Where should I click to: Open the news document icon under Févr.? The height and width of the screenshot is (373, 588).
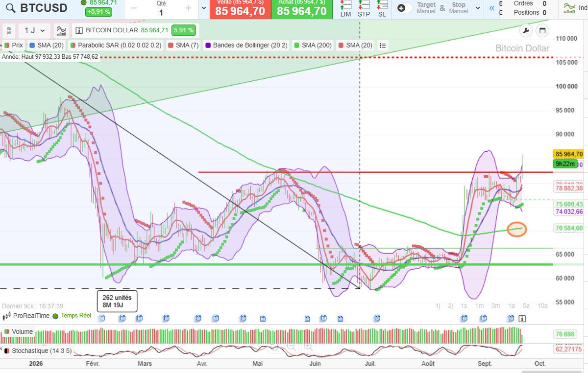tap(102, 318)
